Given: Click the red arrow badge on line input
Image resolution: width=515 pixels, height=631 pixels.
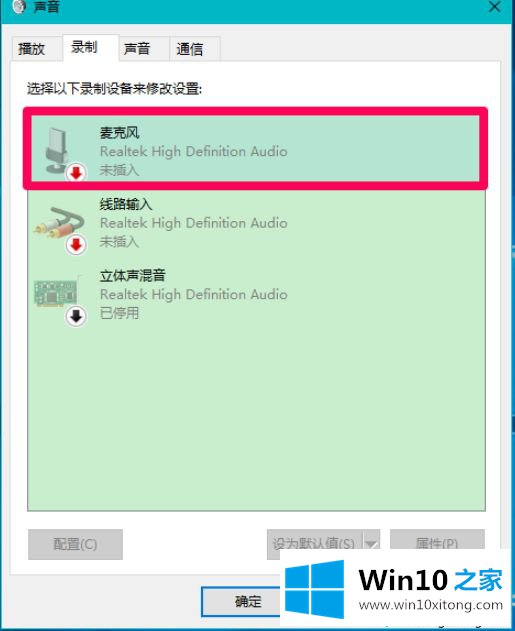Looking at the screenshot, I should pyautogui.click(x=76, y=245).
